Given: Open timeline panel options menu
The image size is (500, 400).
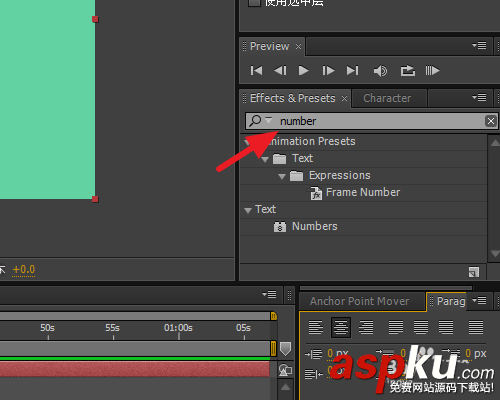Looking at the screenshot, I should pyautogui.click(x=269, y=294).
